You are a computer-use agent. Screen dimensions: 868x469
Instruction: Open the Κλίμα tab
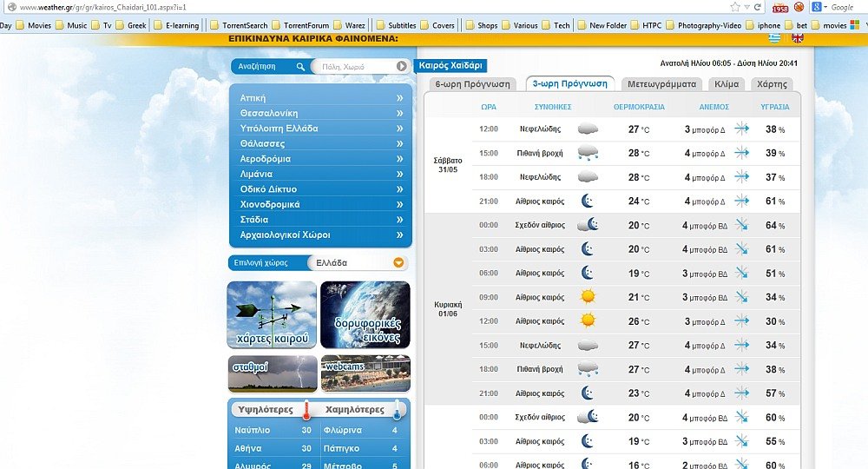coord(726,84)
